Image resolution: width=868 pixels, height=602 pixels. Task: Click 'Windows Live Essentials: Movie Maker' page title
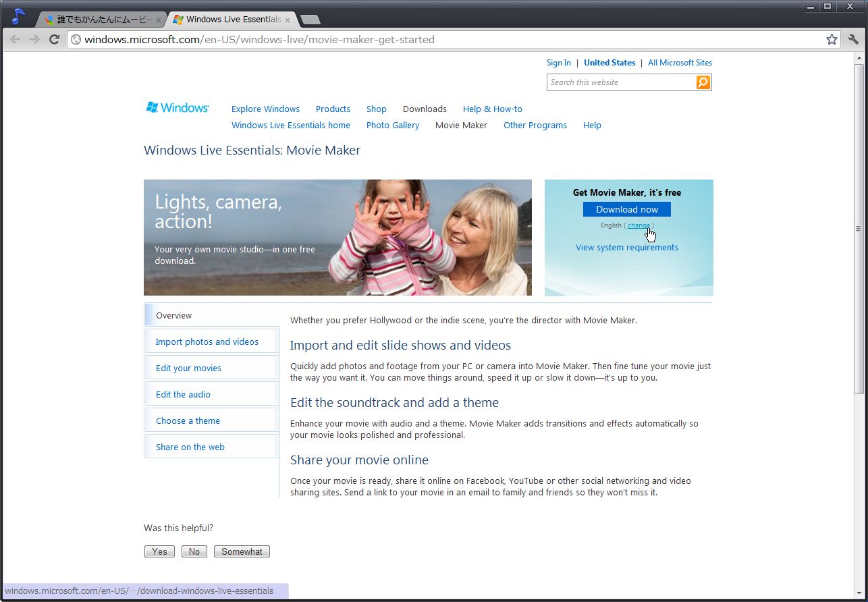pos(252,150)
